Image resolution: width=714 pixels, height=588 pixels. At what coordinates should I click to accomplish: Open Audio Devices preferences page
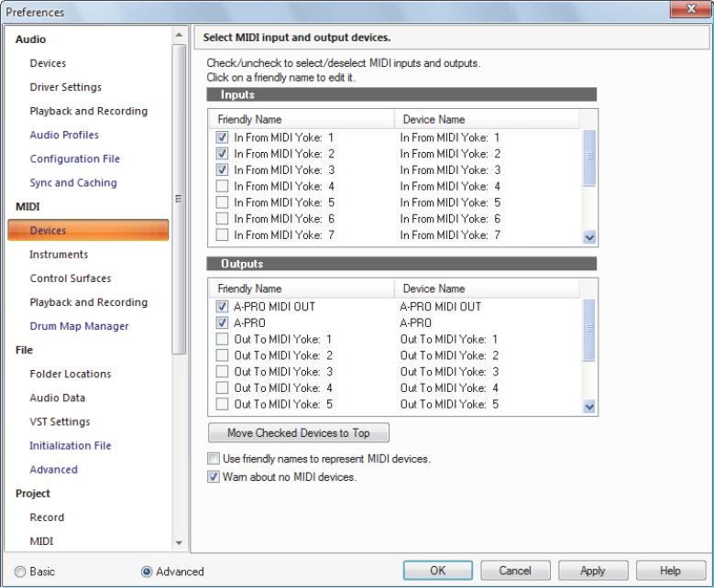tap(48, 63)
